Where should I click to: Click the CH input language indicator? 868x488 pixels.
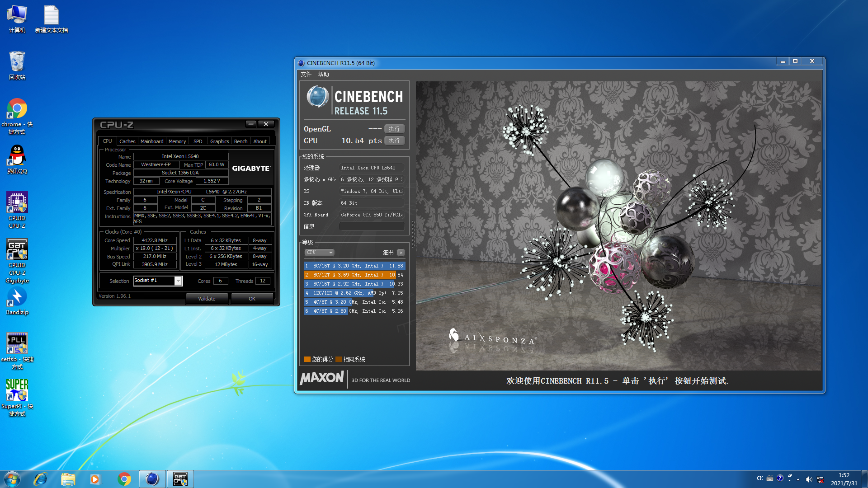(759, 478)
